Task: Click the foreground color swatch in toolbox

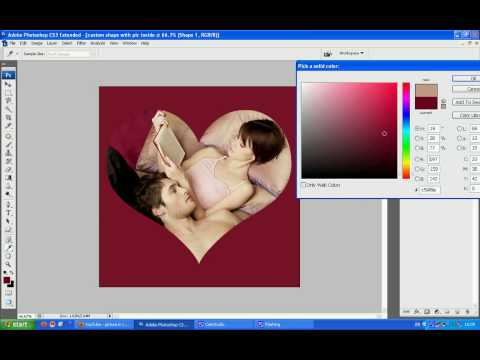Action: pos(7,280)
